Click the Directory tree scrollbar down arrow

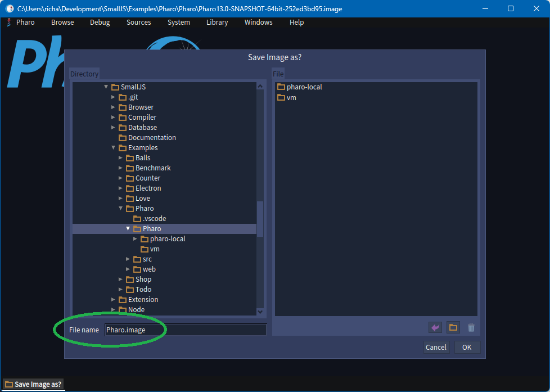(x=260, y=311)
